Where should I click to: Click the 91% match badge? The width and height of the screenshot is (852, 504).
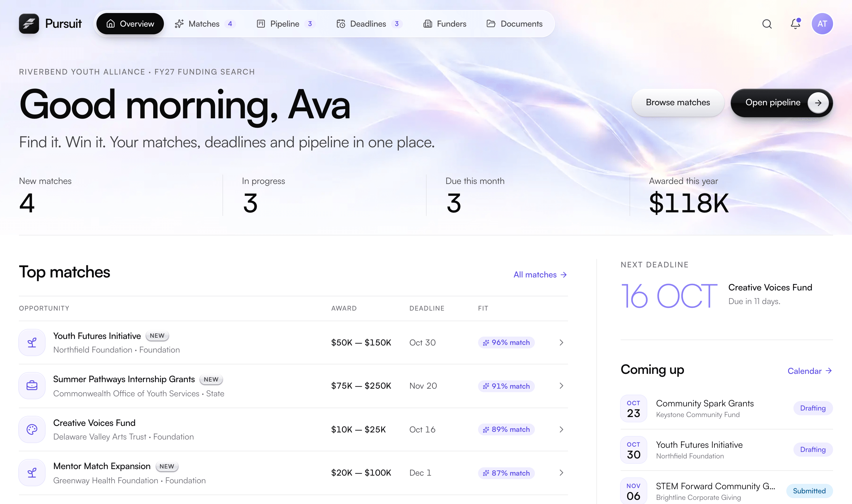pyautogui.click(x=506, y=386)
